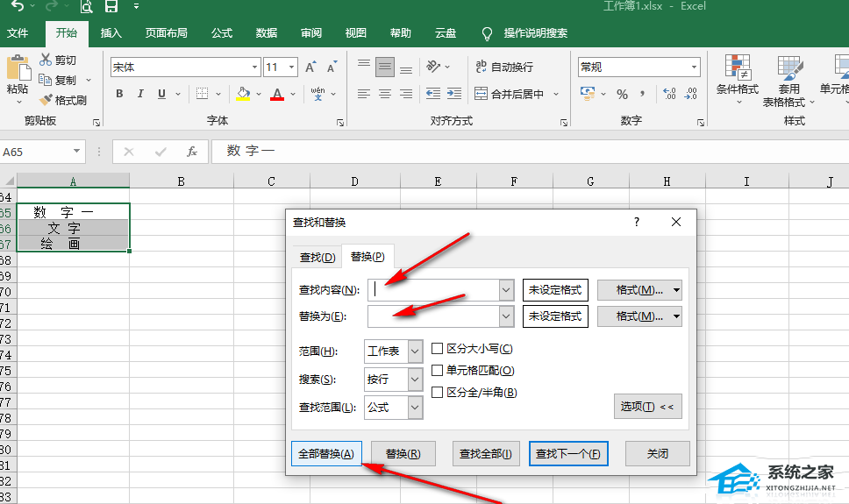Click the Replace (替换) button
The image size is (849, 504).
tap(403, 454)
